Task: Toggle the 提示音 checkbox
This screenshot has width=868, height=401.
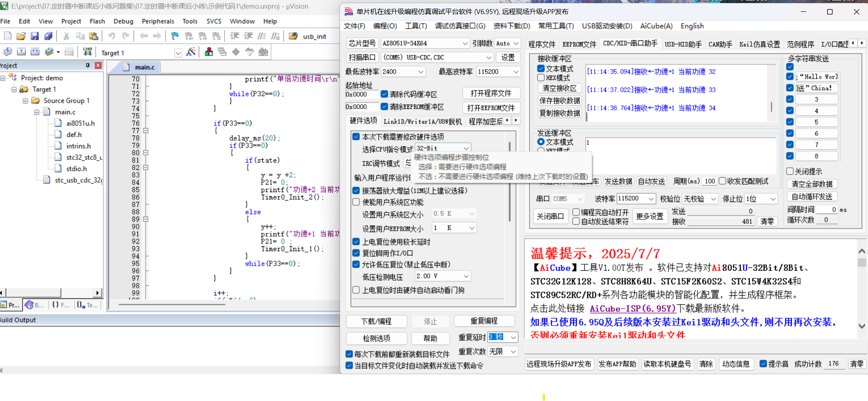Action: (763, 364)
